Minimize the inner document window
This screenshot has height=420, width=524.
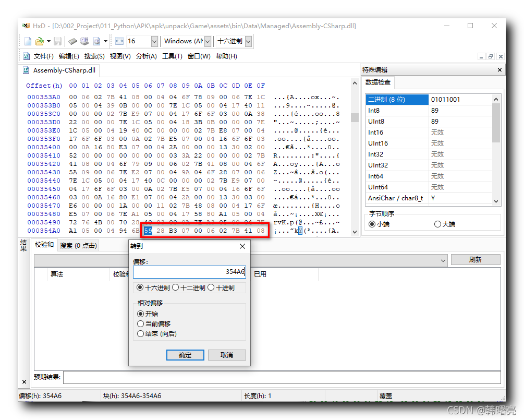click(x=481, y=56)
